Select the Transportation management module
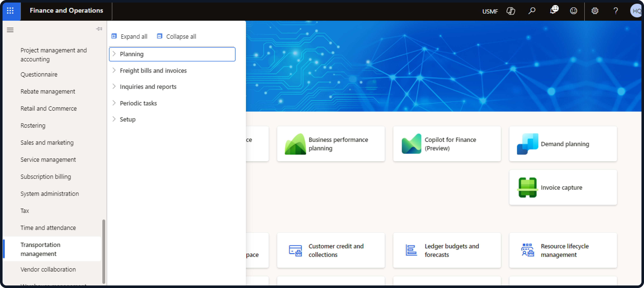Screen dimensions: 644x288 point(52,249)
